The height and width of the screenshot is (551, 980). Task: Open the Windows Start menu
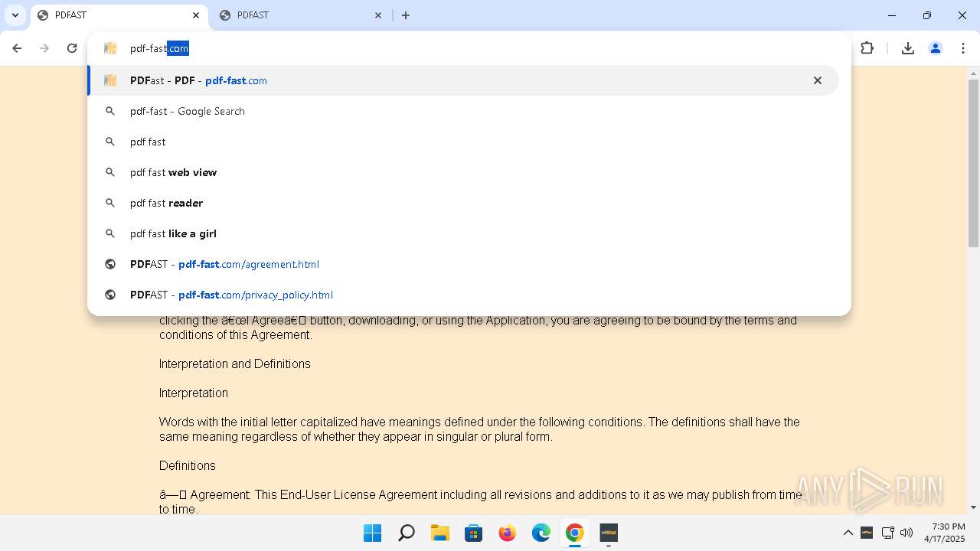tap(373, 533)
